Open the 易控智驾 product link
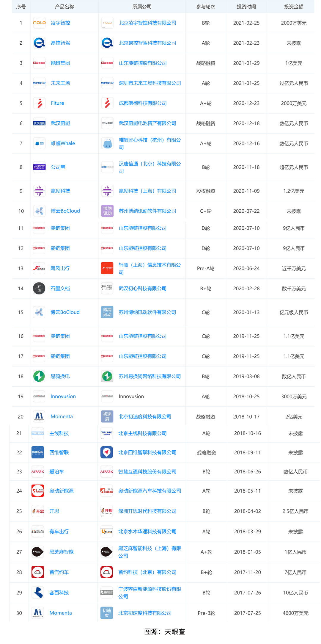The image size is (321, 644). (x=60, y=43)
